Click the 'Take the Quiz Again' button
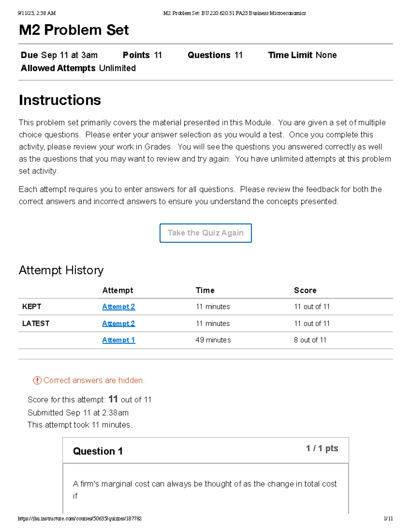Viewport: 411px width, 532px height. click(205, 233)
